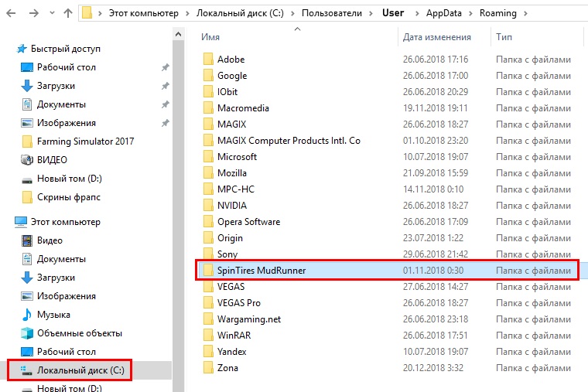Open ВИДЕО quick access item

[52, 160]
